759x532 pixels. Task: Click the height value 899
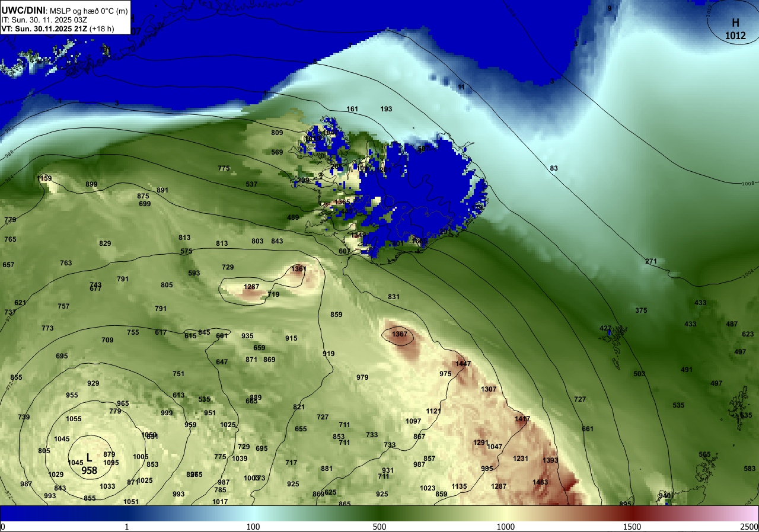tap(91, 184)
